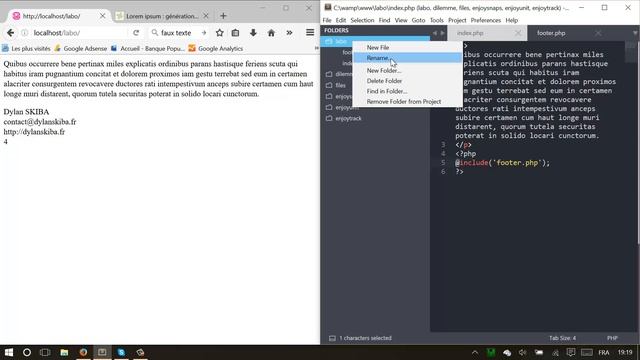This screenshot has height=360, width=640.
Task: Switch to the Lorem ipsum browser tab
Action: [162, 16]
